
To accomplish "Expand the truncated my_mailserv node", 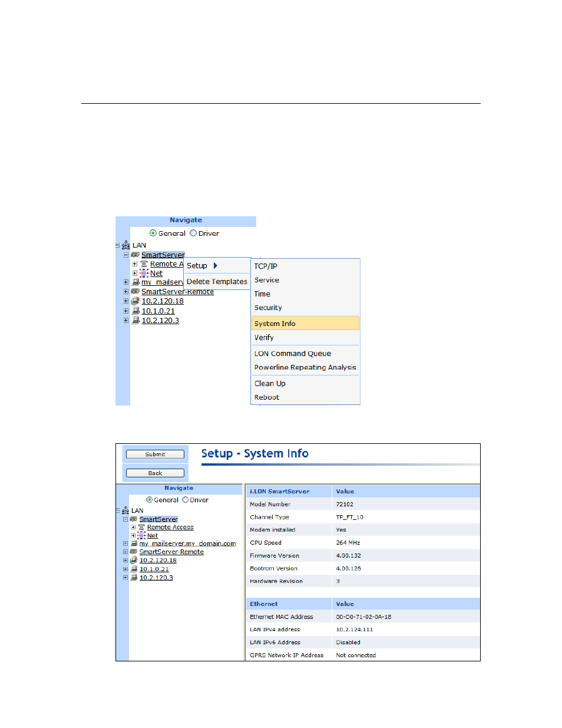I will tap(126, 282).
